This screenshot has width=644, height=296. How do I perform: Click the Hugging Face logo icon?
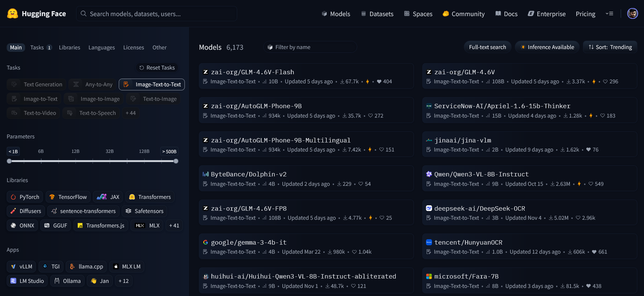pos(12,13)
